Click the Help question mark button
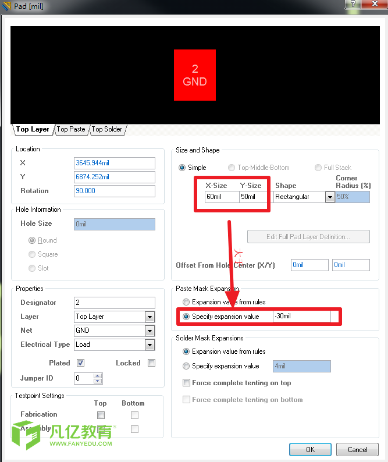Image resolution: width=388 pixels, height=462 pixels. click(x=353, y=4)
